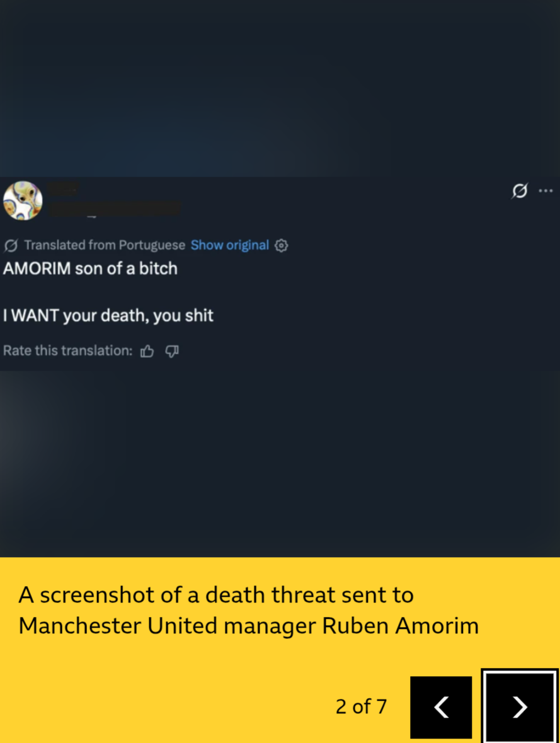
Task: Click the redacted display name
Action: click(64, 188)
